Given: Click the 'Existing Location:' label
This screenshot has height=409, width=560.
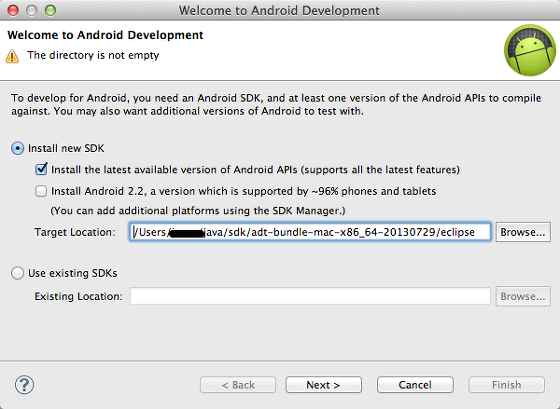Looking at the screenshot, I should (78, 296).
